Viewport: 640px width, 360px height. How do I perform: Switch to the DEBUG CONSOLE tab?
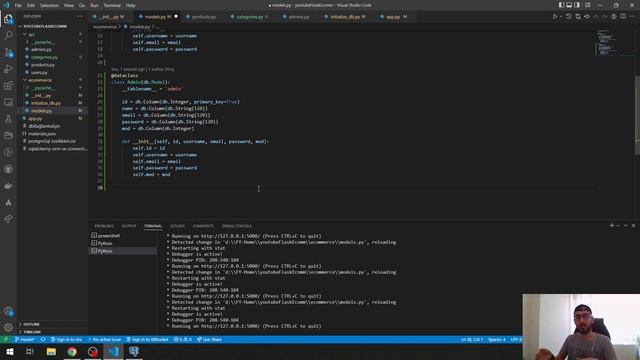point(237,226)
